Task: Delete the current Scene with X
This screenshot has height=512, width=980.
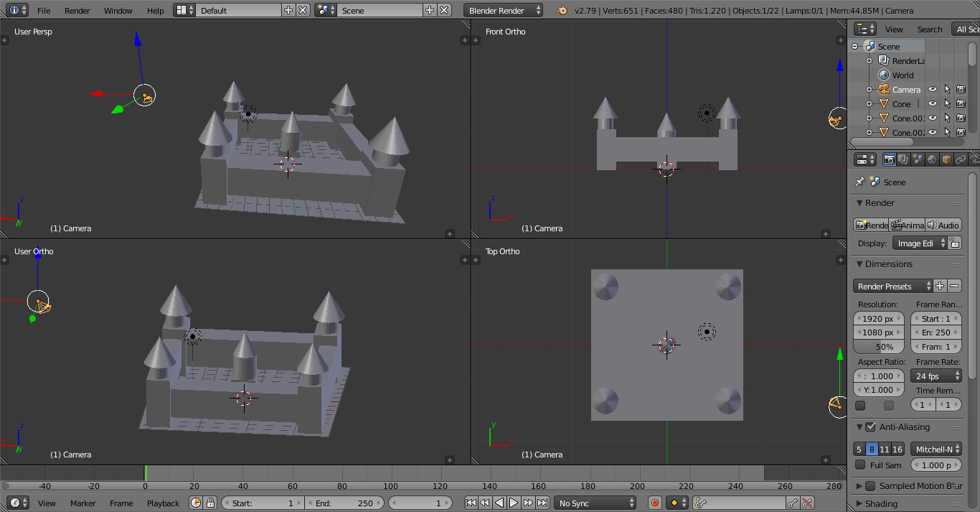Action: pos(444,10)
